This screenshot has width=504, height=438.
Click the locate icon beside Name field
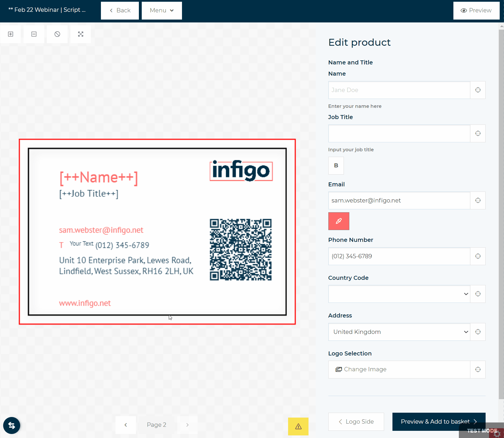478,90
